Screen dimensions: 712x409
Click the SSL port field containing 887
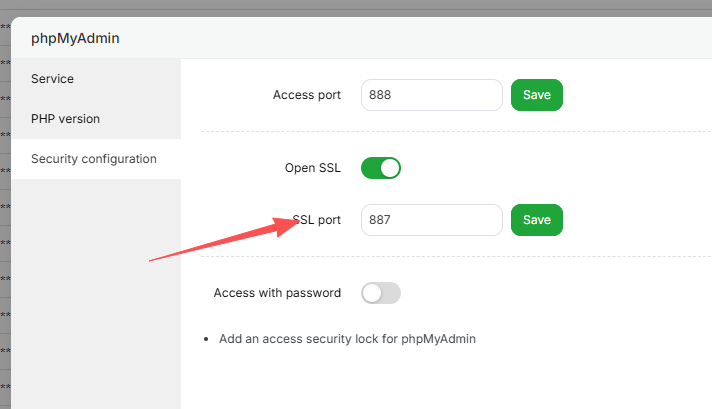(431, 220)
